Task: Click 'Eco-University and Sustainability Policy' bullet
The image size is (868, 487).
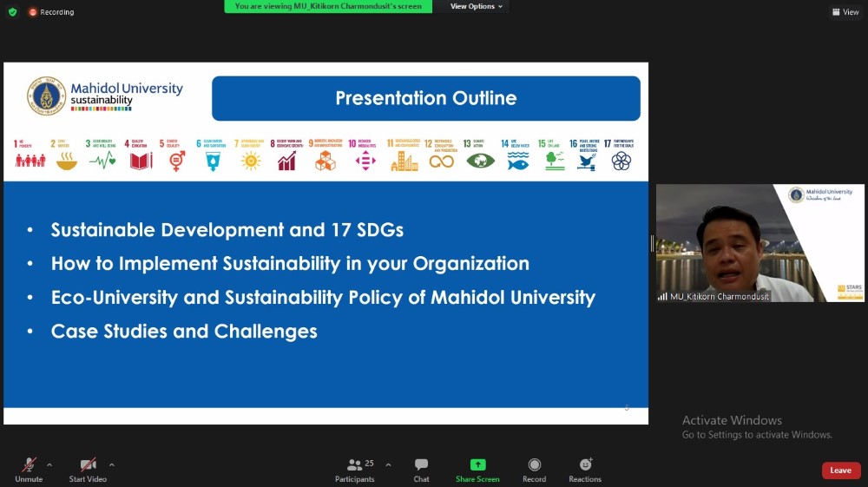Action: (x=323, y=297)
